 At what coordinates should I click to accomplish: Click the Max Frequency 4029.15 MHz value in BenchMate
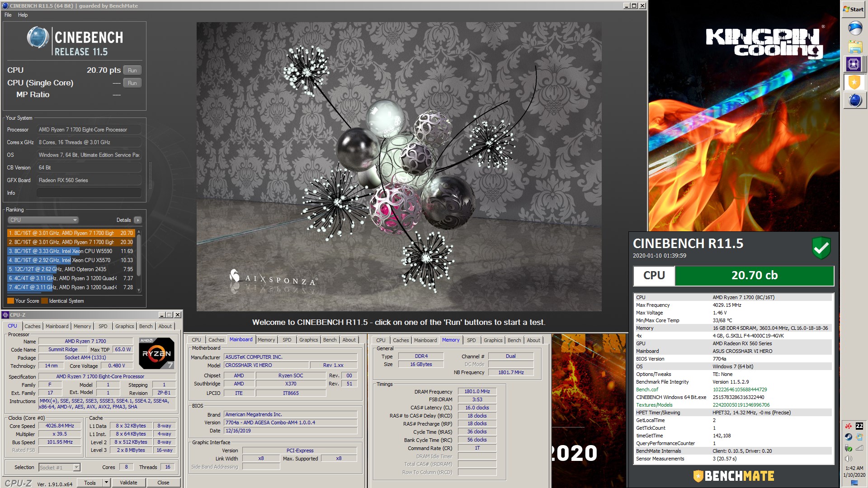pos(727,305)
